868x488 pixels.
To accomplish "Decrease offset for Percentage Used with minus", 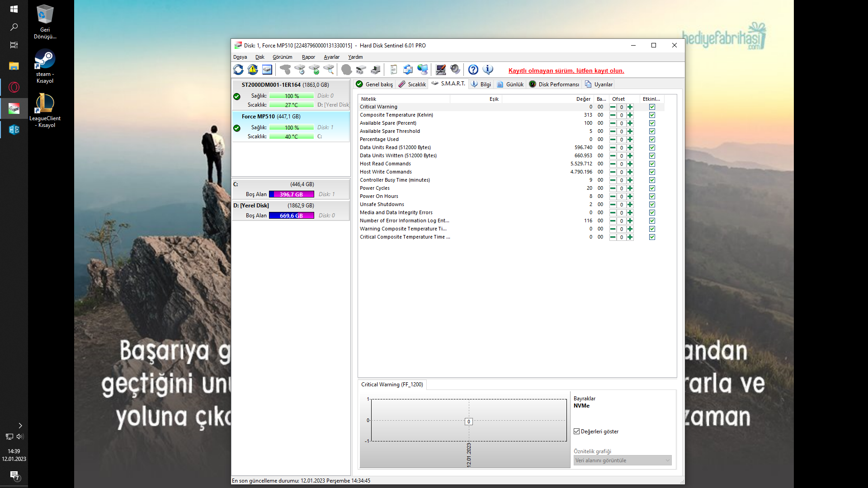I will (613, 140).
